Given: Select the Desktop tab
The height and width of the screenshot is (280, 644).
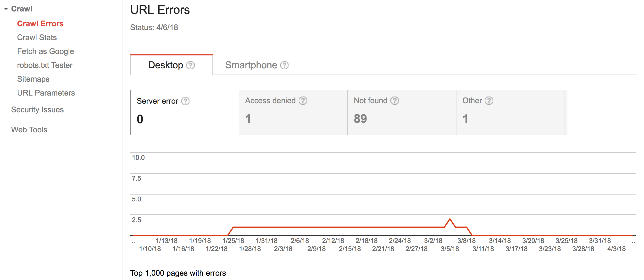Looking at the screenshot, I should click(166, 65).
